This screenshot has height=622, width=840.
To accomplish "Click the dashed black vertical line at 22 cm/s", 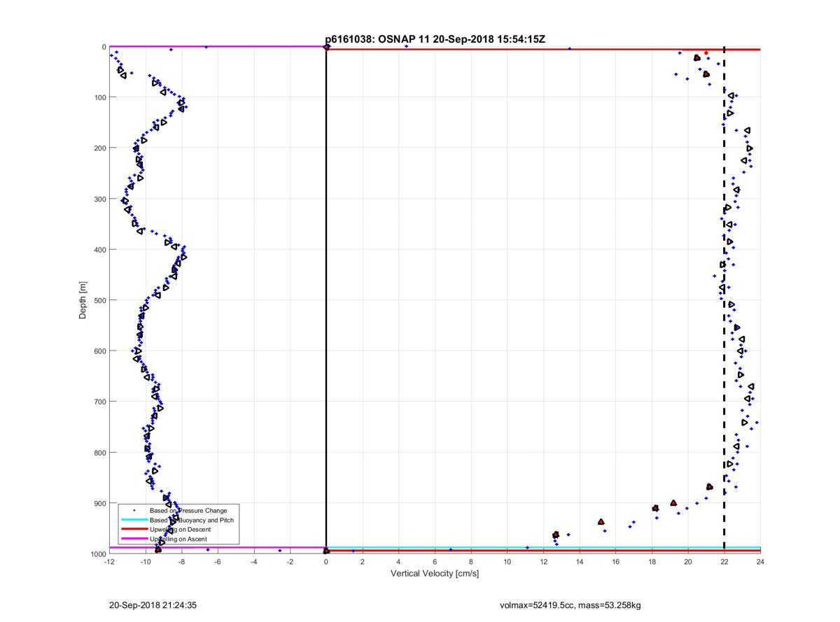I will click(x=724, y=301).
